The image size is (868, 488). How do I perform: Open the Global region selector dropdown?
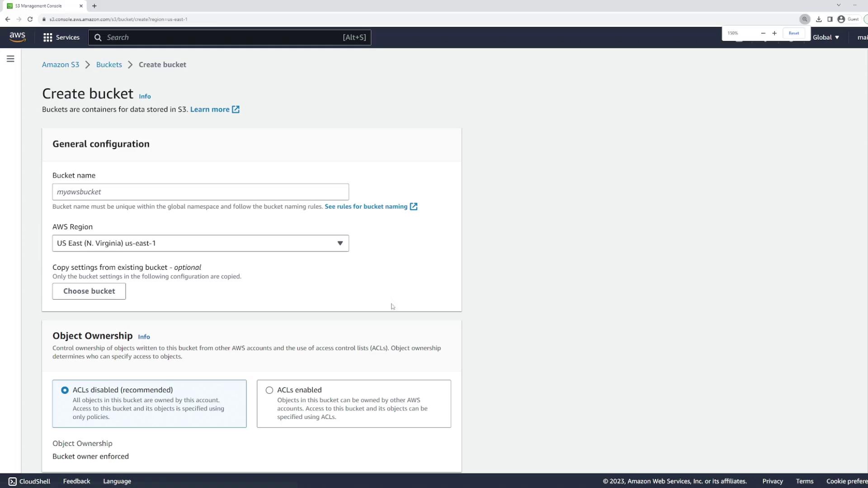[x=826, y=38]
